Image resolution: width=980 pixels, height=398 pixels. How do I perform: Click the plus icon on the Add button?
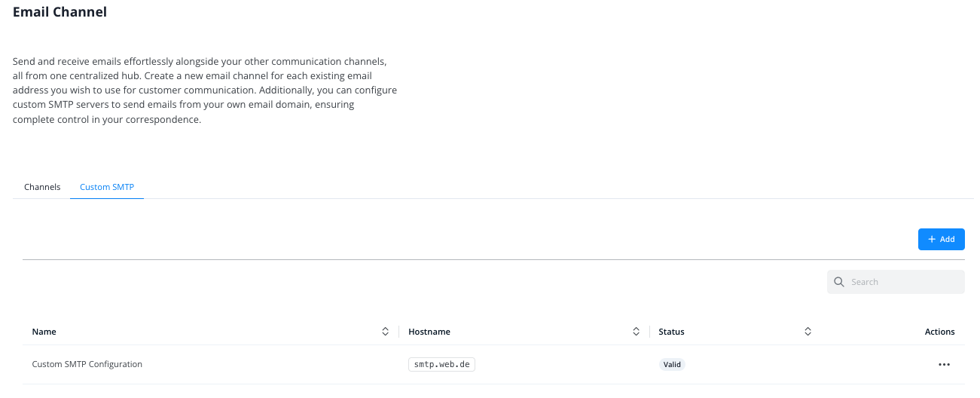tap(932, 239)
